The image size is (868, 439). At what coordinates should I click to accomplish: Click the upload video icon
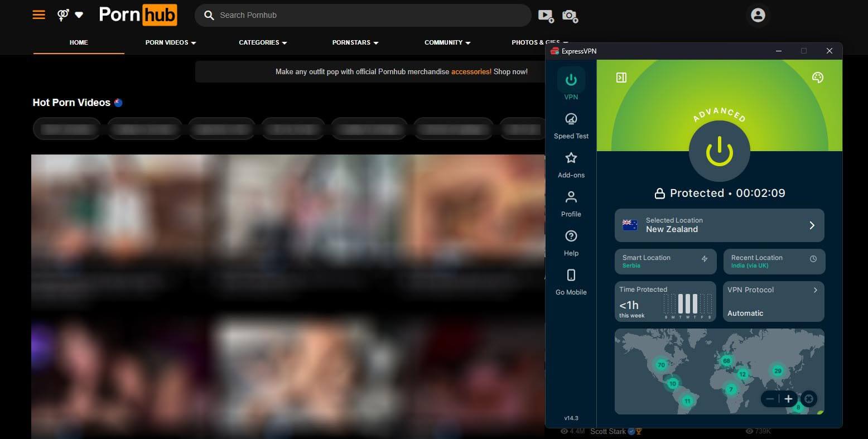click(x=546, y=16)
